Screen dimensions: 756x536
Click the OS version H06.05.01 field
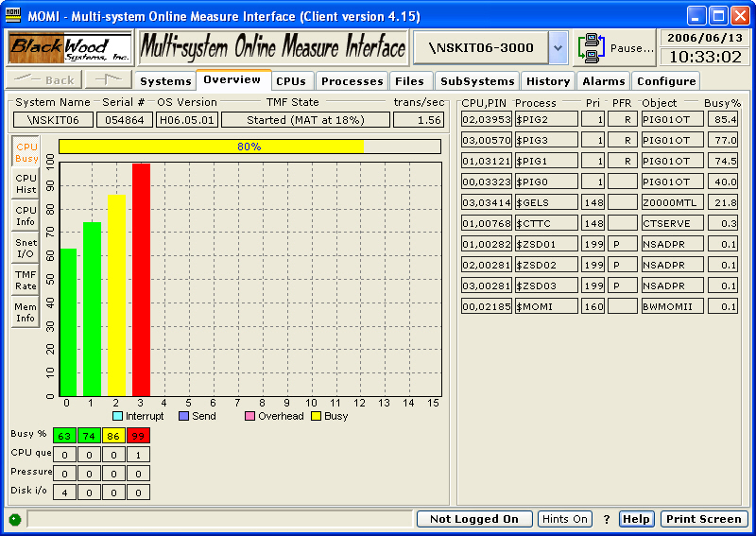click(186, 120)
